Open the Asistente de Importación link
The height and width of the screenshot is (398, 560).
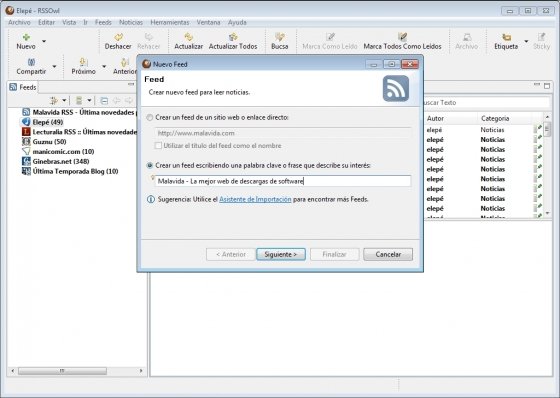255,199
